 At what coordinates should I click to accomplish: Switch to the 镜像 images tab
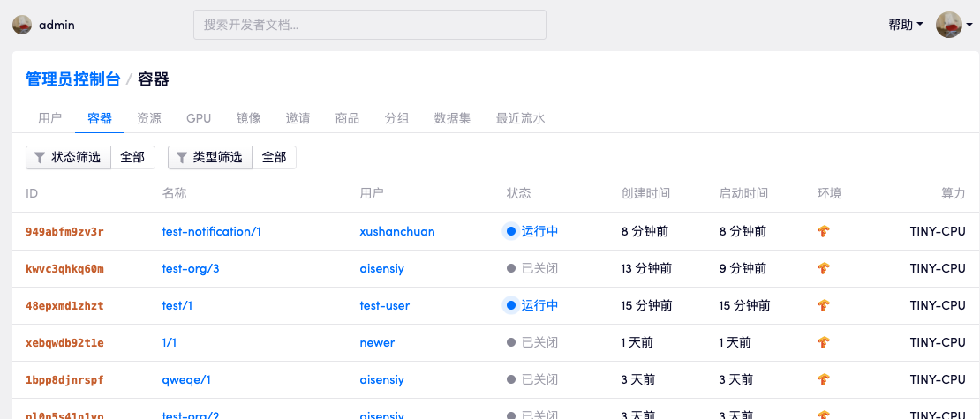[248, 118]
